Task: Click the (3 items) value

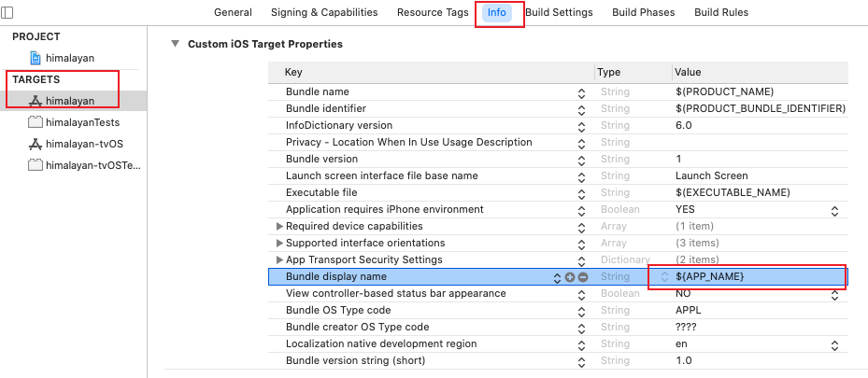Action: 698,244
